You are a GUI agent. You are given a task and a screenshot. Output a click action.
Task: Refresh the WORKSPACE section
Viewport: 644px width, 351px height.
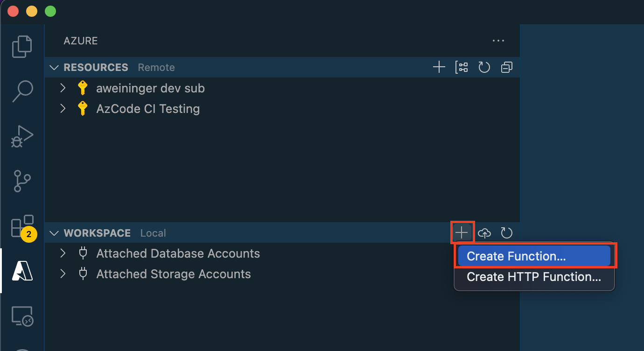coord(506,232)
